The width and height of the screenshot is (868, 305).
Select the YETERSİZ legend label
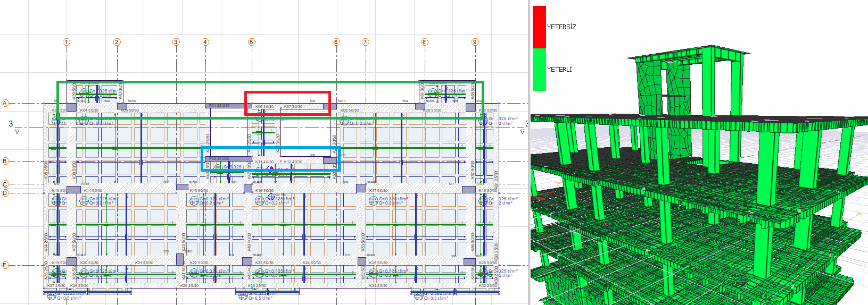click(561, 27)
